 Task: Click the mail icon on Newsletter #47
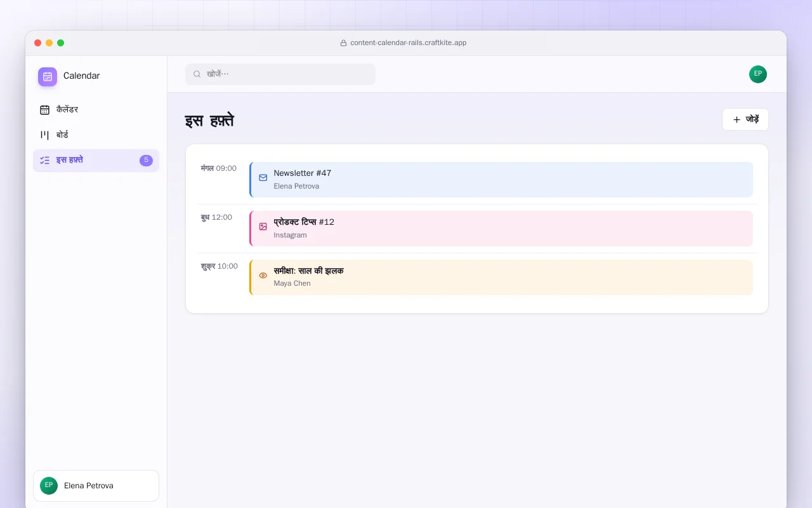[263, 178]
